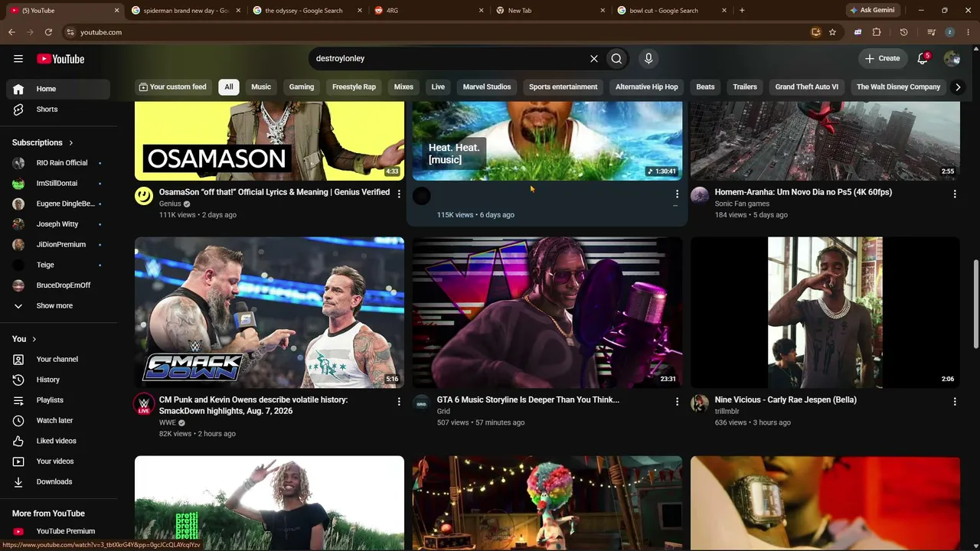Select Your custom feed chip
Image resolution: width=980 pixels, height=551 pixels.
(172, 86)
